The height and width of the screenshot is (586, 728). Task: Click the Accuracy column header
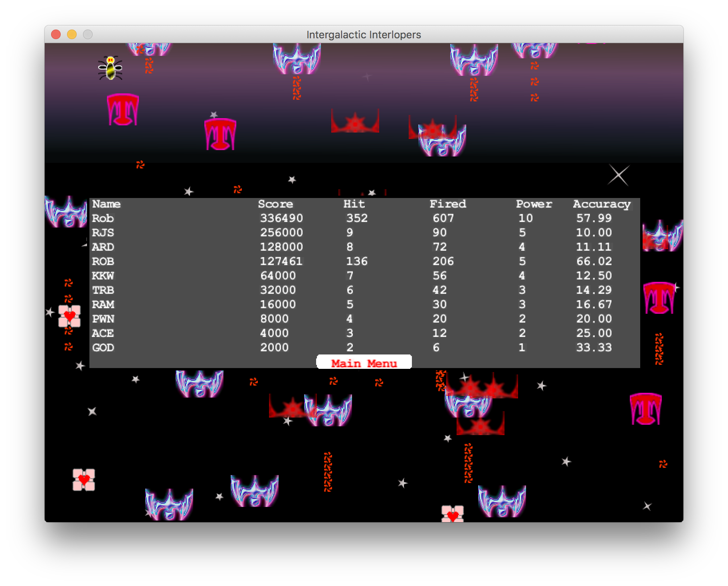(x=602, y=204)
